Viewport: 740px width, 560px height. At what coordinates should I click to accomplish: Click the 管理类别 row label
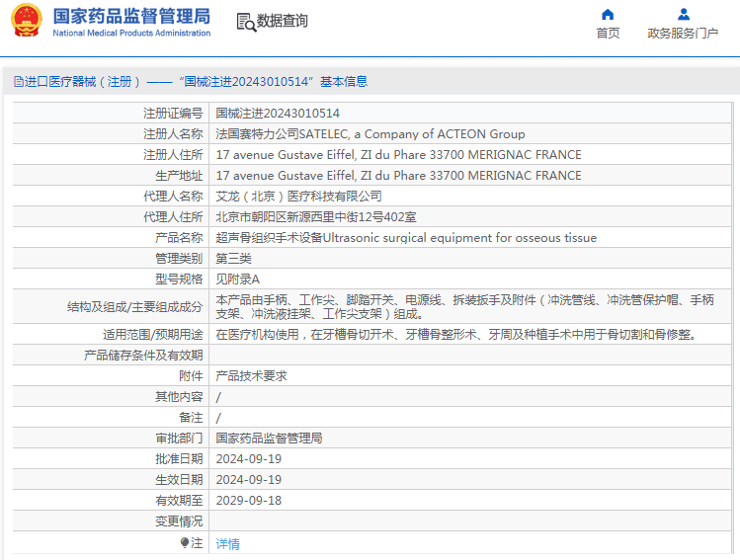(x=179, y=259)
